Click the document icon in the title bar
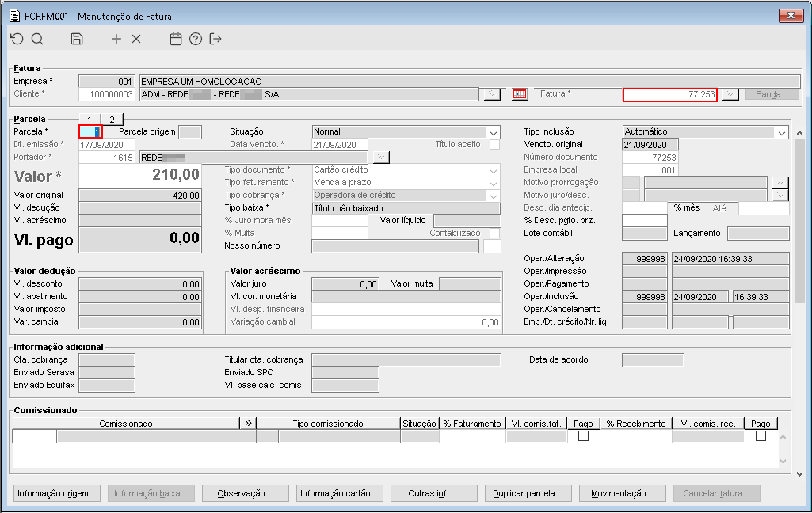The width and height of the screenshot is (812, 513). tap(15, 16)
